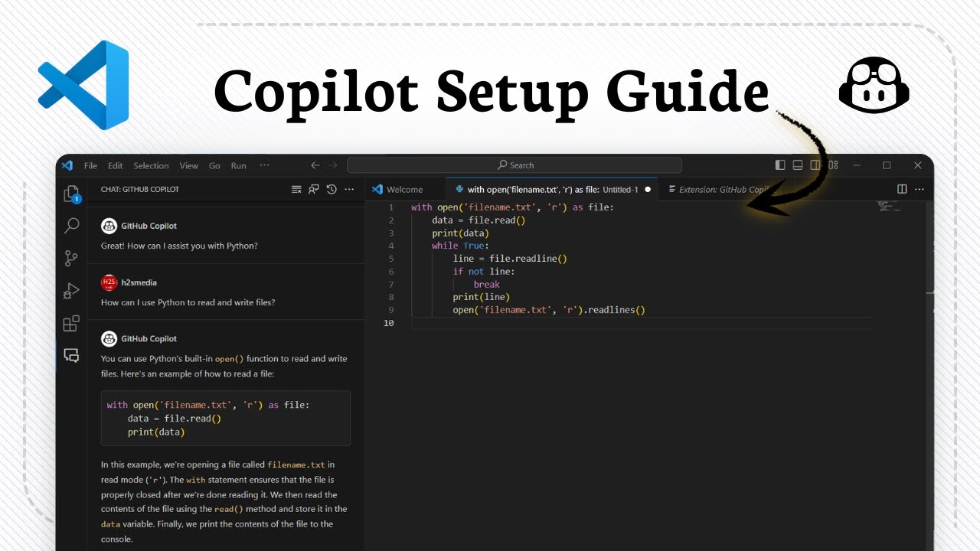The width and height of the screenshot is (980, 551).
Task: Toggle the bottom panel layout
Action: 798,165
